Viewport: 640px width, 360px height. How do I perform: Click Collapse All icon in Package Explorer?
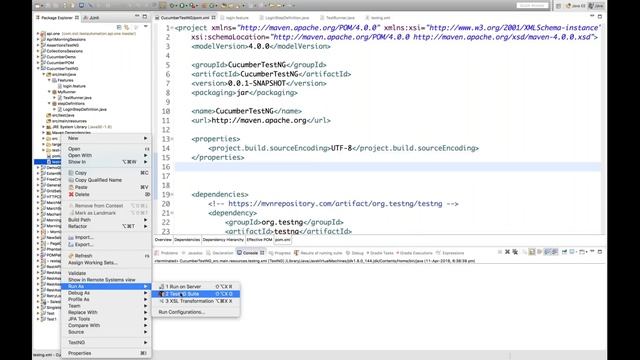(x=119, y=27)
